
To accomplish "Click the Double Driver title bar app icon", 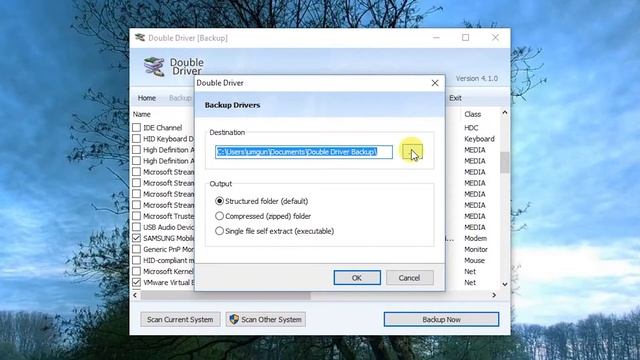I will tap(140, 38).
